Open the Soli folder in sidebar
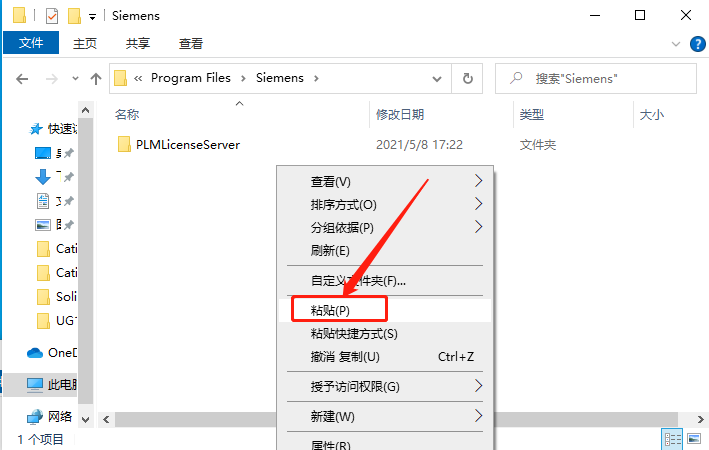Image resolution: width=709 pixels, height=450 pixels. [57, 297]
